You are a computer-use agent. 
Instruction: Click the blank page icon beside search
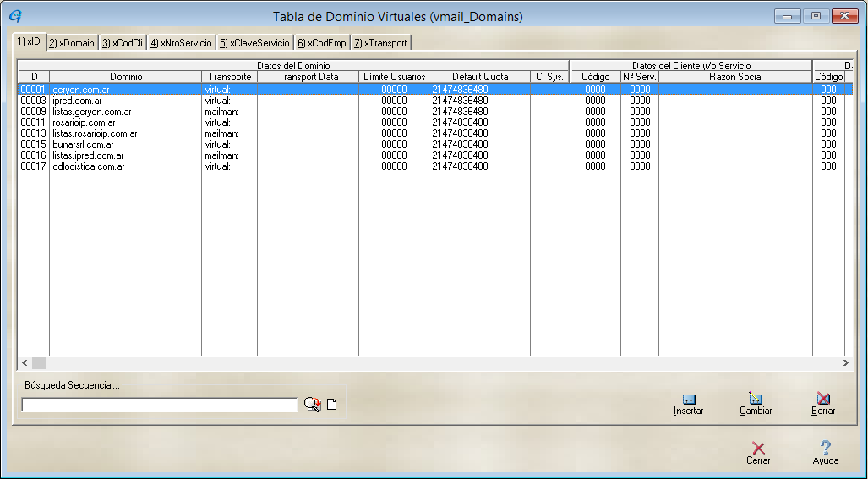pyautogui.click(x=331, y=405)
